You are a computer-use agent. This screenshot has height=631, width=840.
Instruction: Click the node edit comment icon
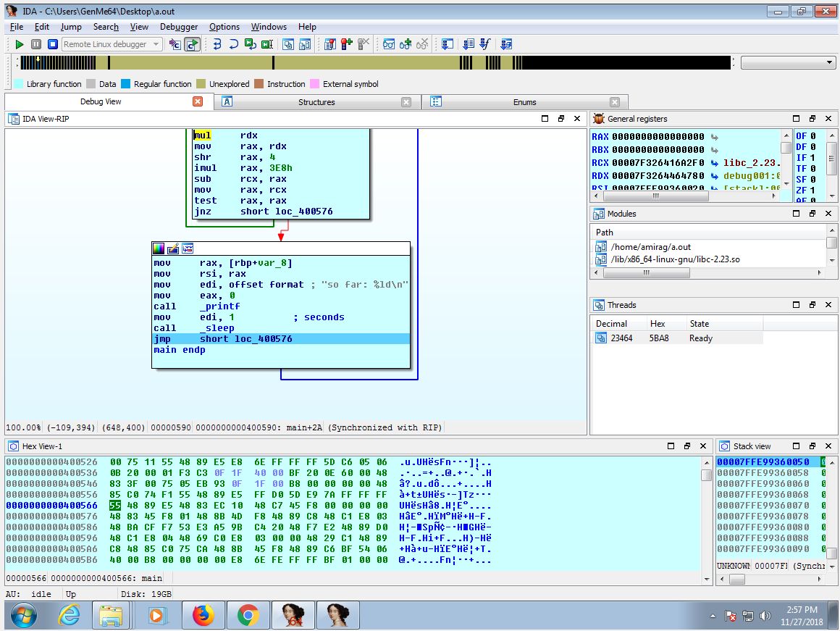[173, 248]
